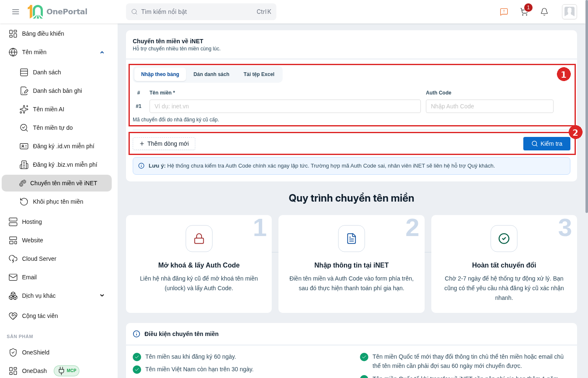
Task: Collapse the Tên miền menu chevron
Action: [x=102, y=52]
